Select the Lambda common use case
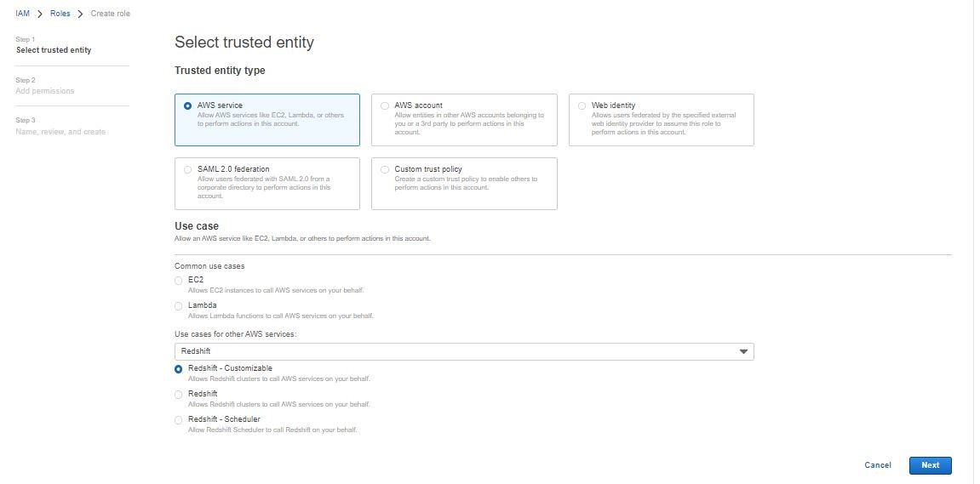 click(x=178, y=305)
